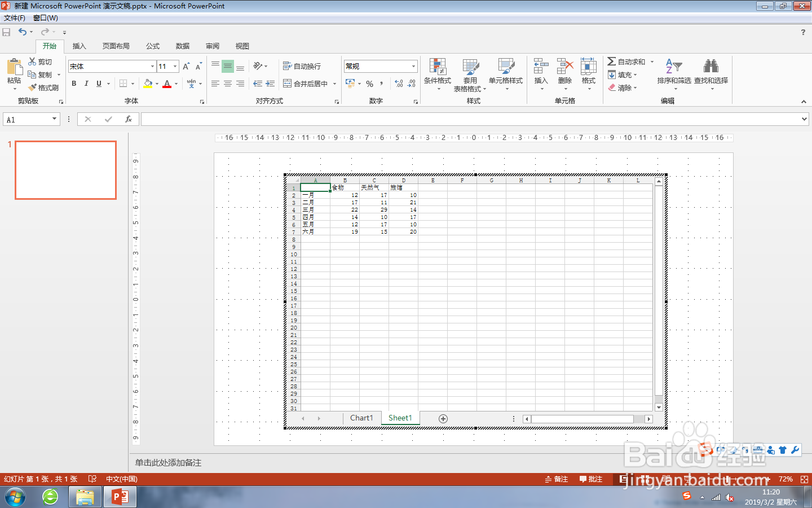Click the slide 1 thumbnail panel
This screenshot has height=508, width=812.
click(65, 170)
